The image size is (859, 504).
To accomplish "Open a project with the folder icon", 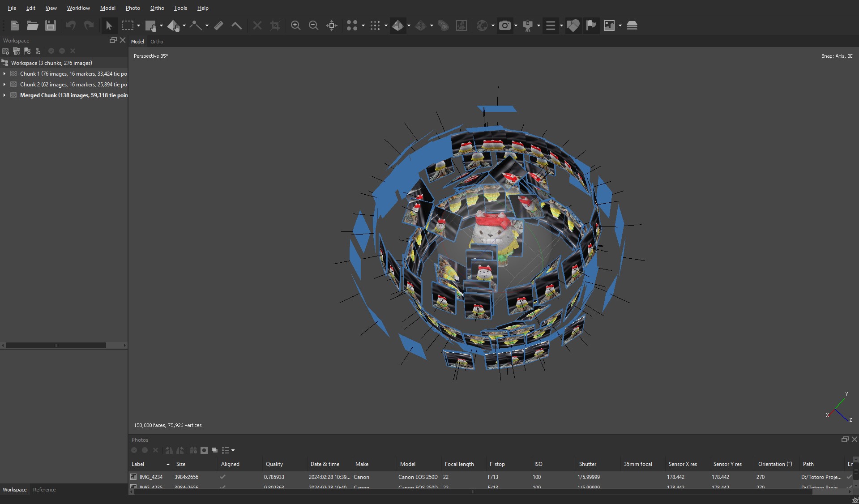I will coord(32,26).
